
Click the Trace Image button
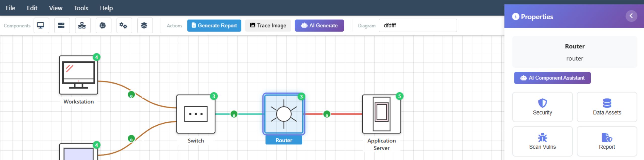point(268,26)
